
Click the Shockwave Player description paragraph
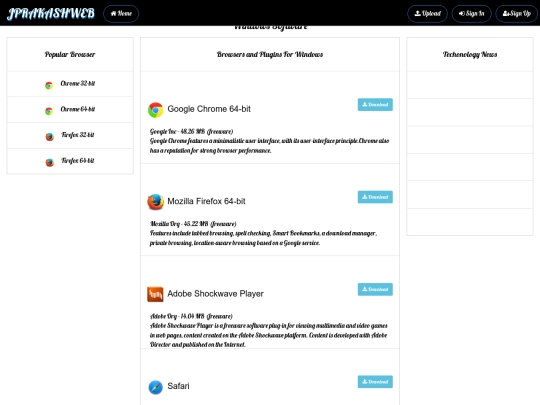pos(269,335)
